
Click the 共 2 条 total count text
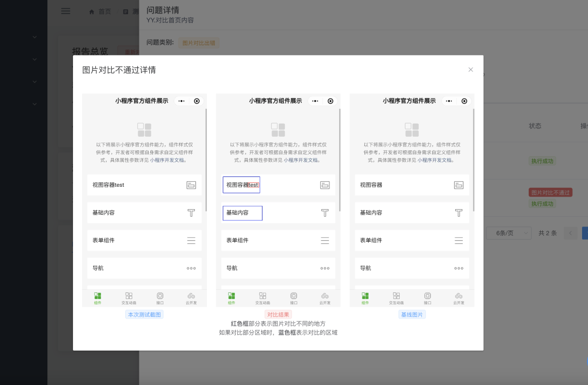548,233
